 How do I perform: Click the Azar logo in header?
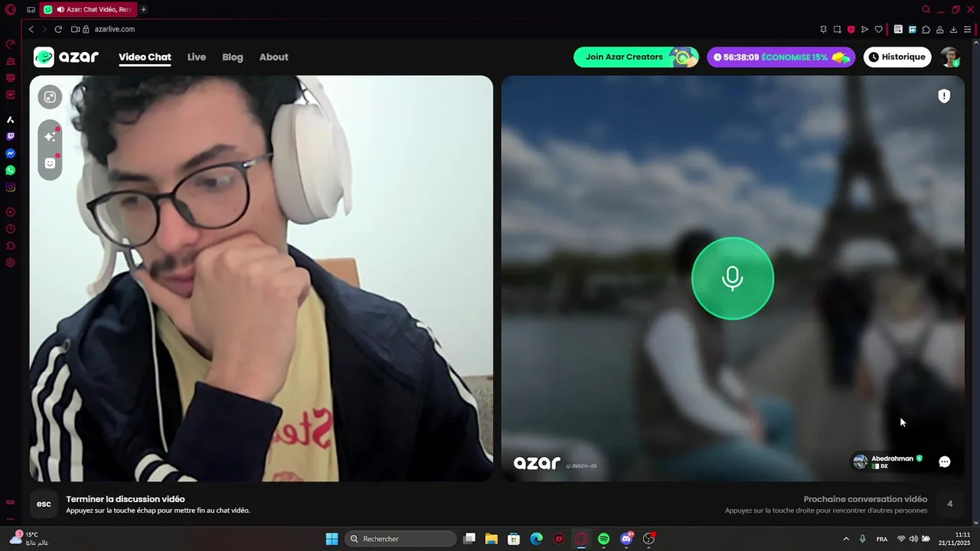pyautogui.click(x=66, y=57)
